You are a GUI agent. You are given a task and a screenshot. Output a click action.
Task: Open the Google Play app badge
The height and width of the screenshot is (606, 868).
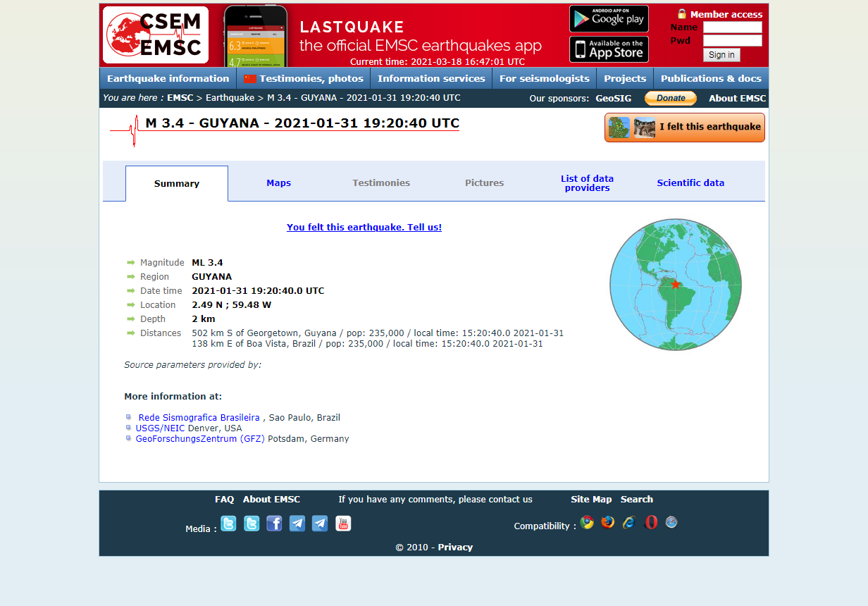609,18
